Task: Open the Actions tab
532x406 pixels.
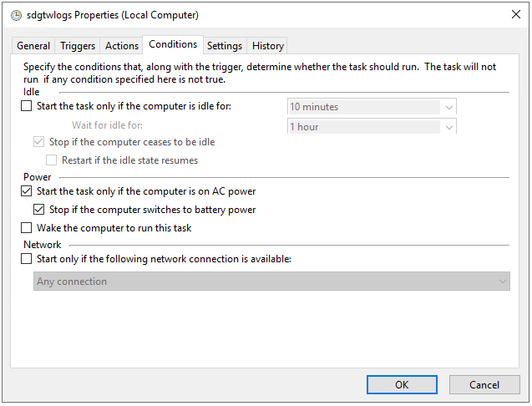Action: [122, 46]
